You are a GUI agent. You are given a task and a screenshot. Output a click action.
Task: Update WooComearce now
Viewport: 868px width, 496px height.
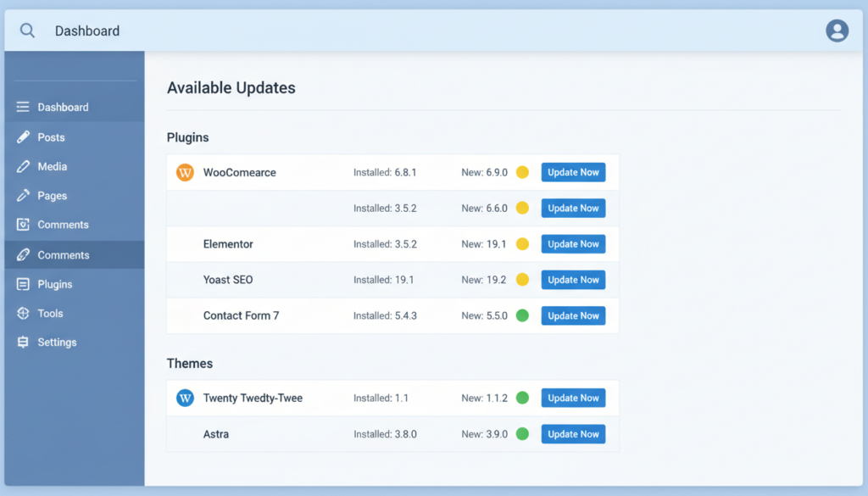(573, 172)
